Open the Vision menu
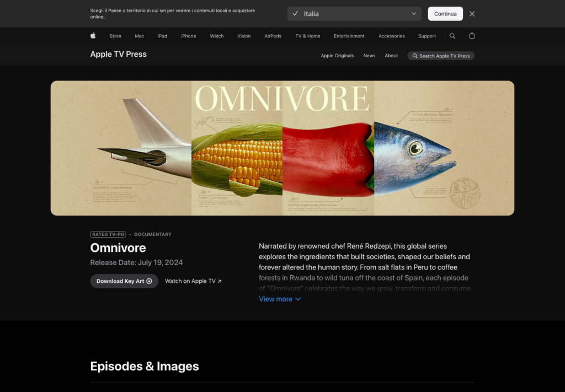 point(244,36)
